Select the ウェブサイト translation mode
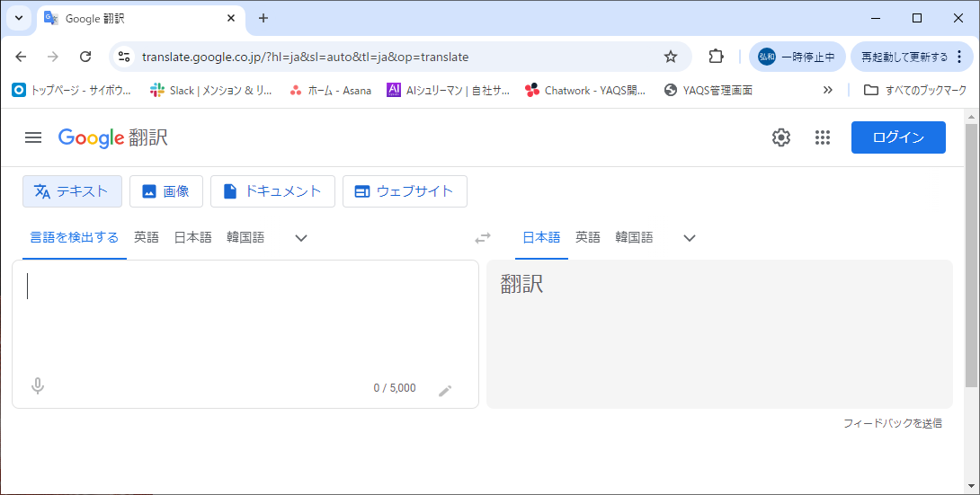The height and width of the screenshot is (495, 980). coord(405,191)
